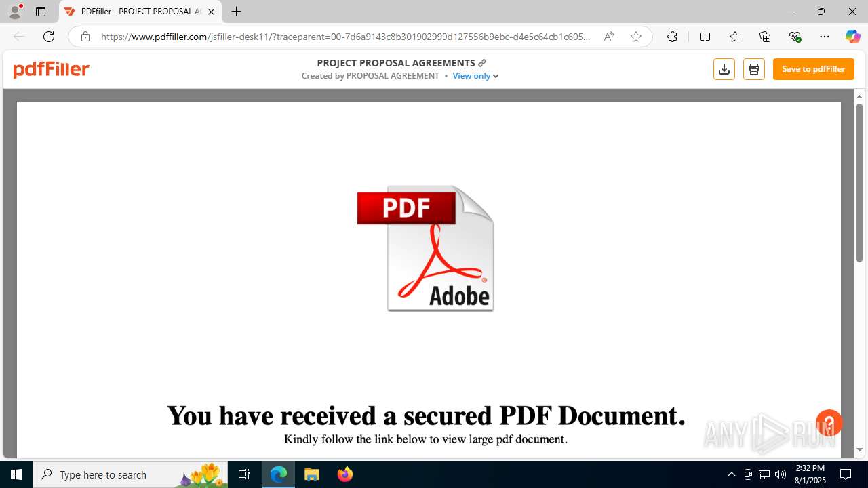Open Firefox from the taskbar
This screenshot has width=868, height=488.
pyautogui.click(x=345, y=474)
